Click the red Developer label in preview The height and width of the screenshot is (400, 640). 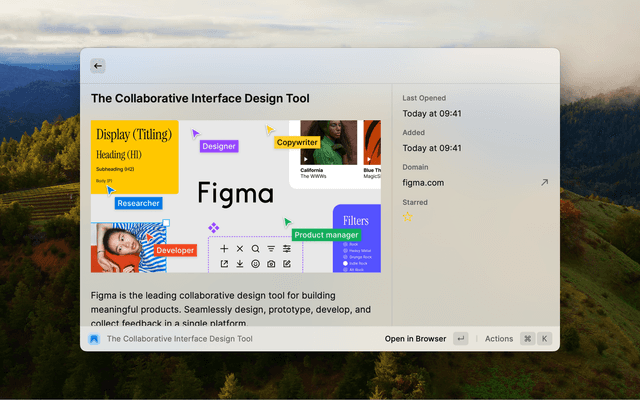click(175, 250)
